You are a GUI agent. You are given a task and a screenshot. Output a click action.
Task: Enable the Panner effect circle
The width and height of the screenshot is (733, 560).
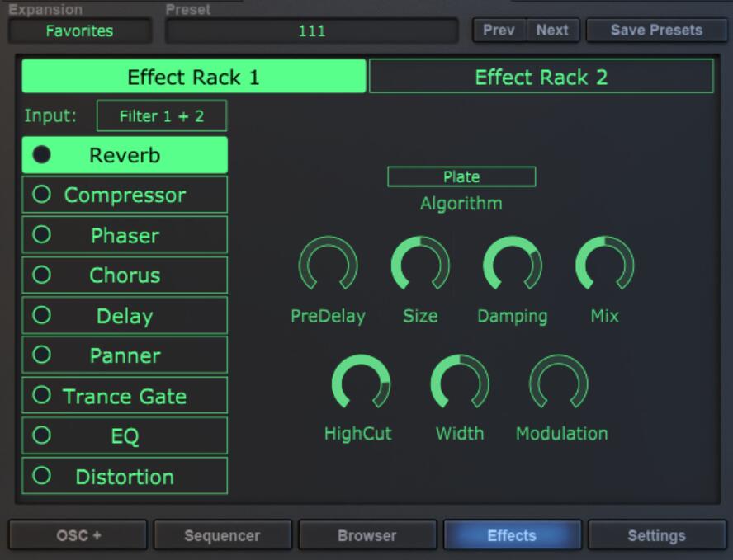click(41, 355)
